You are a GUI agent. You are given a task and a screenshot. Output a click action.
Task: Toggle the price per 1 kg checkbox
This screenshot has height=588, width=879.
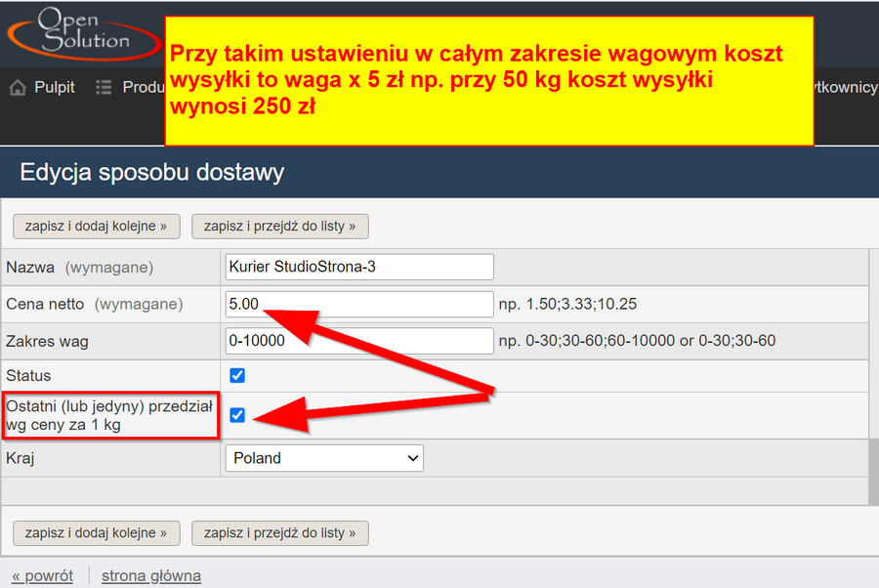click(237, 415)
